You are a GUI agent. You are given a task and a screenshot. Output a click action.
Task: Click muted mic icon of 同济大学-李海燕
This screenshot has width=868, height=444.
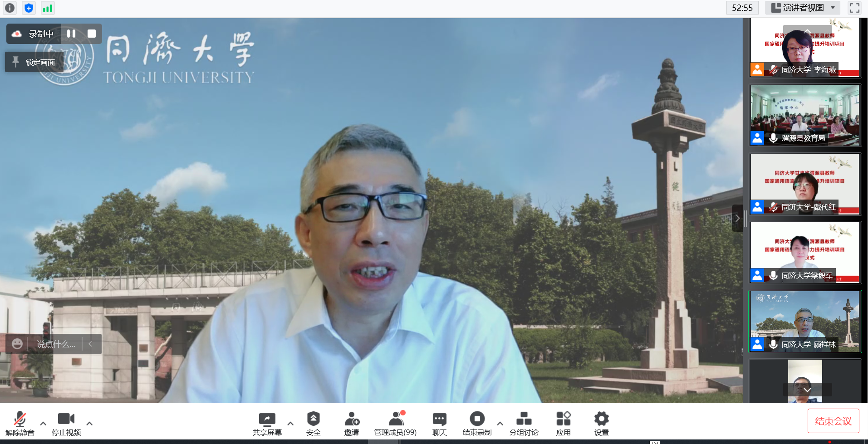pyautogui.click(x=774, y=69)
